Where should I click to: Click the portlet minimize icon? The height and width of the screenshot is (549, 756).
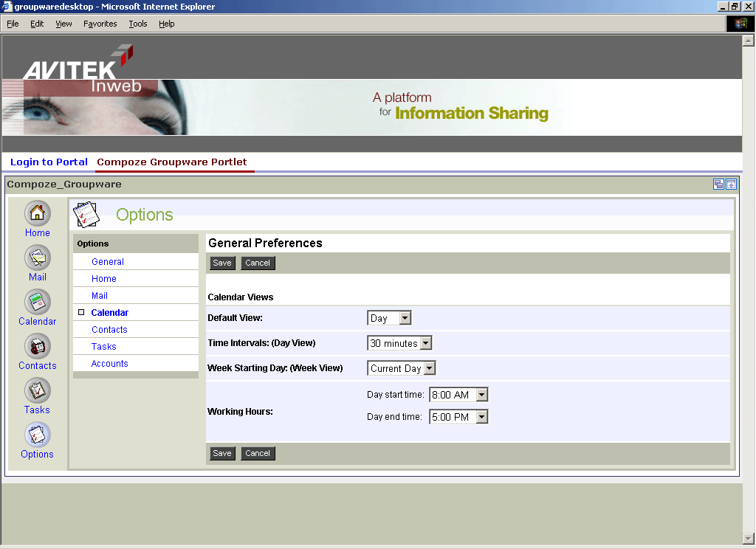click(718, 184)
